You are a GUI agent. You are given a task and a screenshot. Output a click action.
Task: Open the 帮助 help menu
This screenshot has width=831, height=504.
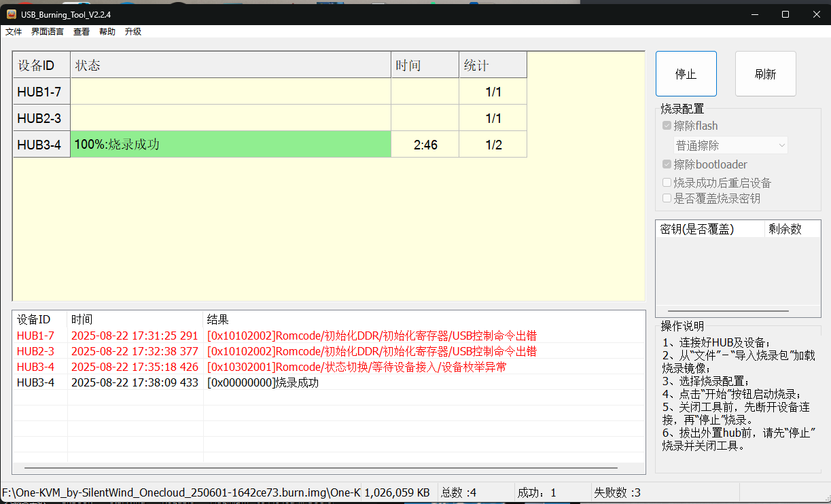coord(107,31)
